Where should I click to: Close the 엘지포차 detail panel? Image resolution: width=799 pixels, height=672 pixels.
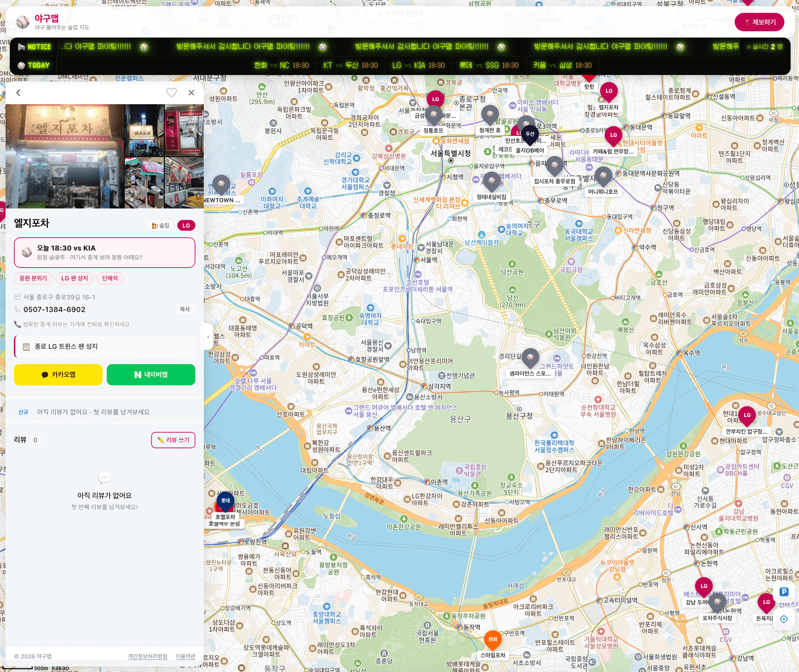click(191, 92)
